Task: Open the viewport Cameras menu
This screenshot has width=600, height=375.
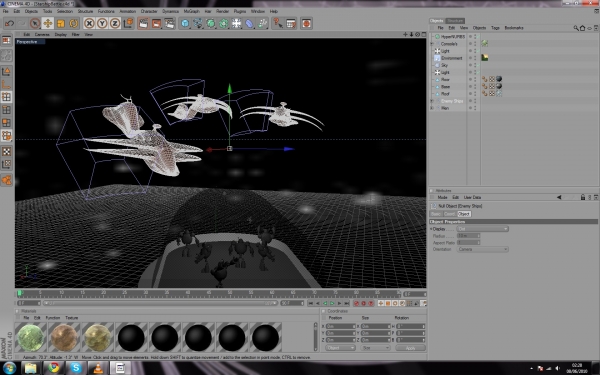Action: coord(42,34)
